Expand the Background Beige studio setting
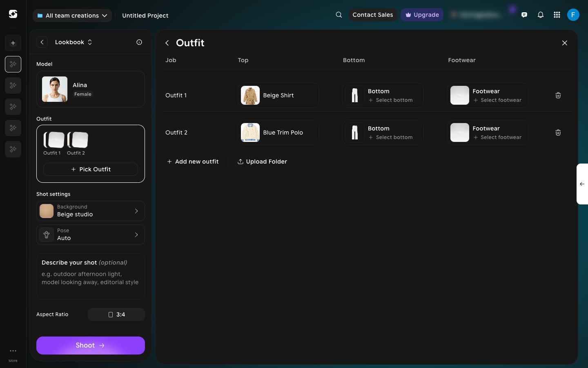This screenshot has height=368, width=588. 91,211
